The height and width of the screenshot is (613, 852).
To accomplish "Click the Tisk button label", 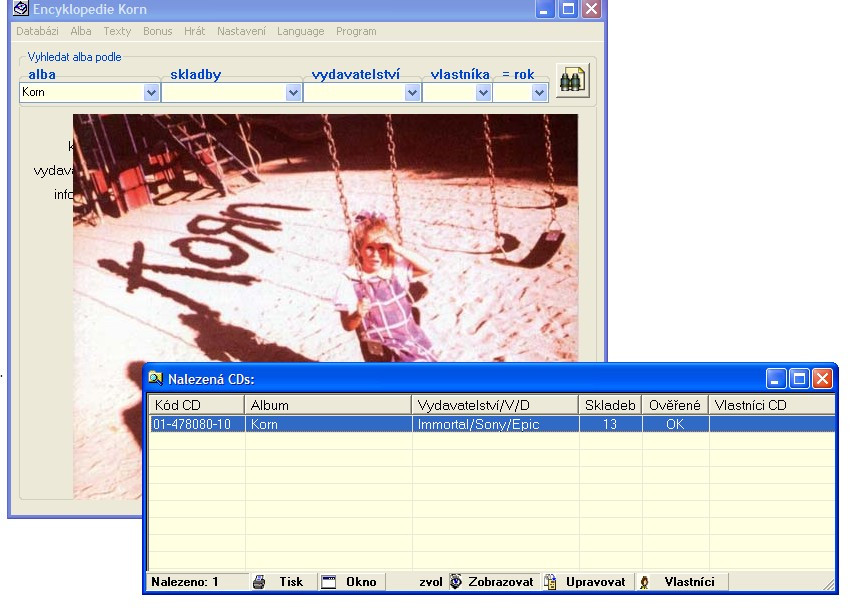I will [x=291, y=581].
